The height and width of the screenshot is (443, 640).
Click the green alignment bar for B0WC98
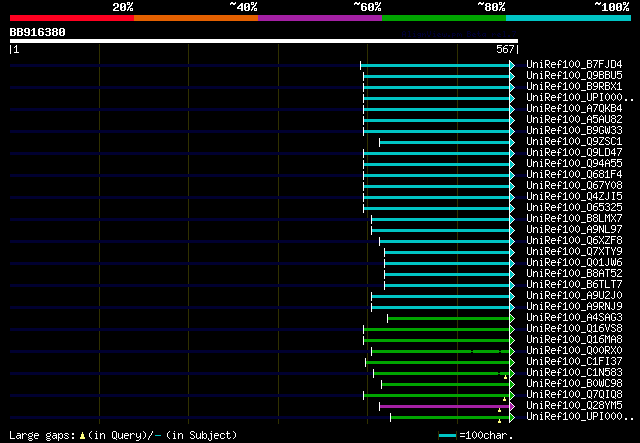[446, 385]
